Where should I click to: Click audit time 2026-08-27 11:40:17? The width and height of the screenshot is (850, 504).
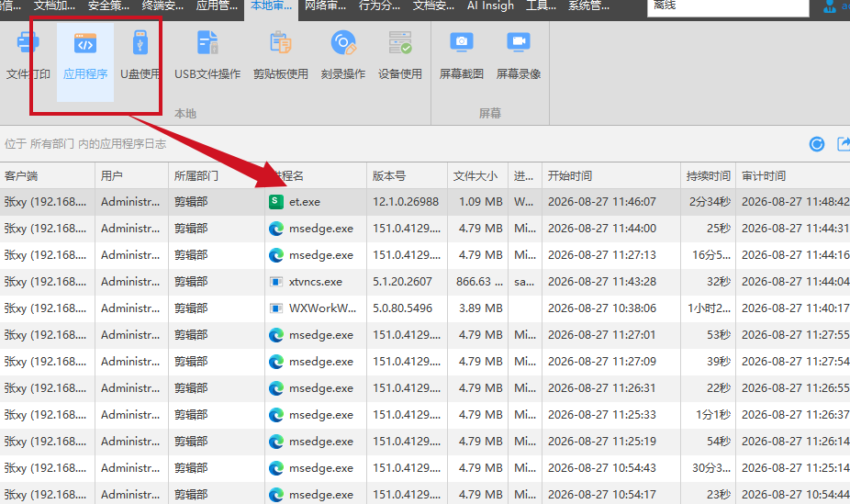point(795,308)
